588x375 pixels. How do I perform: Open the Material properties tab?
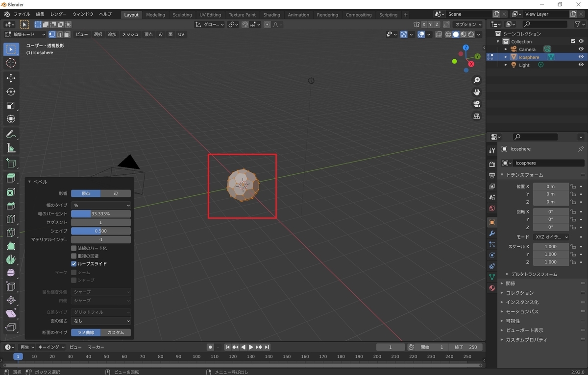point(492,288)
